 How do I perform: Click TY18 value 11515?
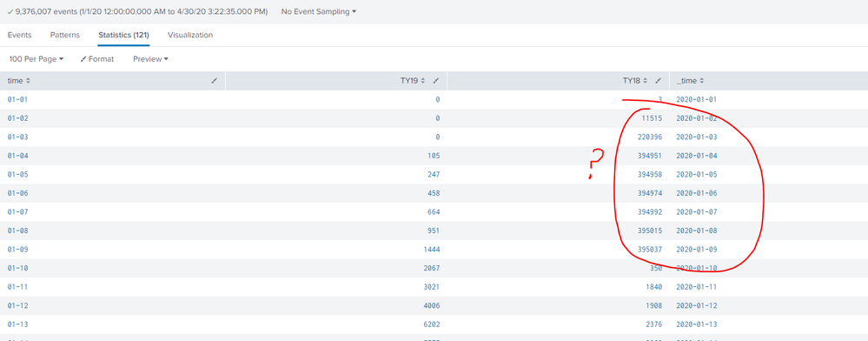point(653,118)
